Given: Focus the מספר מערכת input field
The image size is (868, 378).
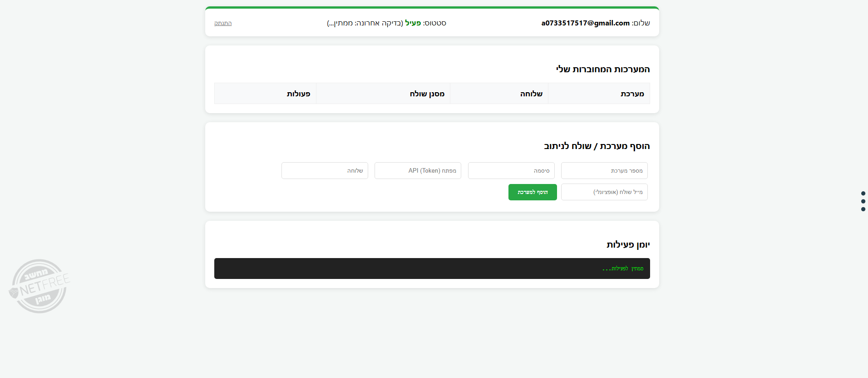Looking at the screenshot, I should click(604, 171).
